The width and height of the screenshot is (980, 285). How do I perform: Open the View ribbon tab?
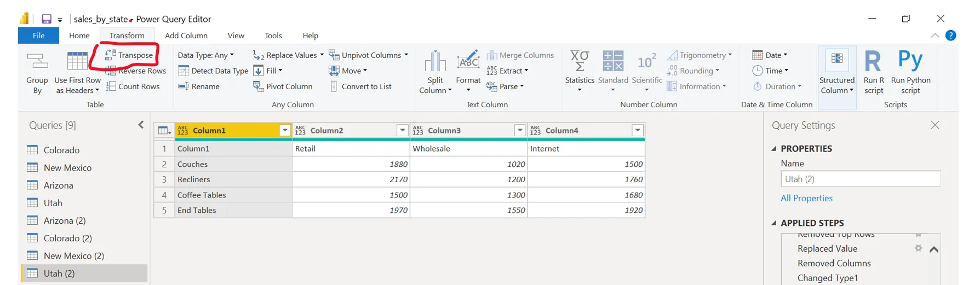[x=236, y=36]
